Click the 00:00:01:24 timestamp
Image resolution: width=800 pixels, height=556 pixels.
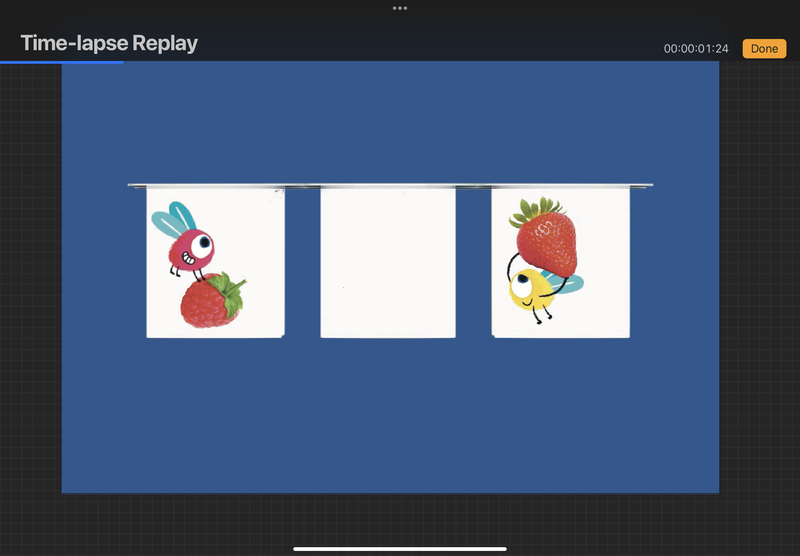[696, 49]
